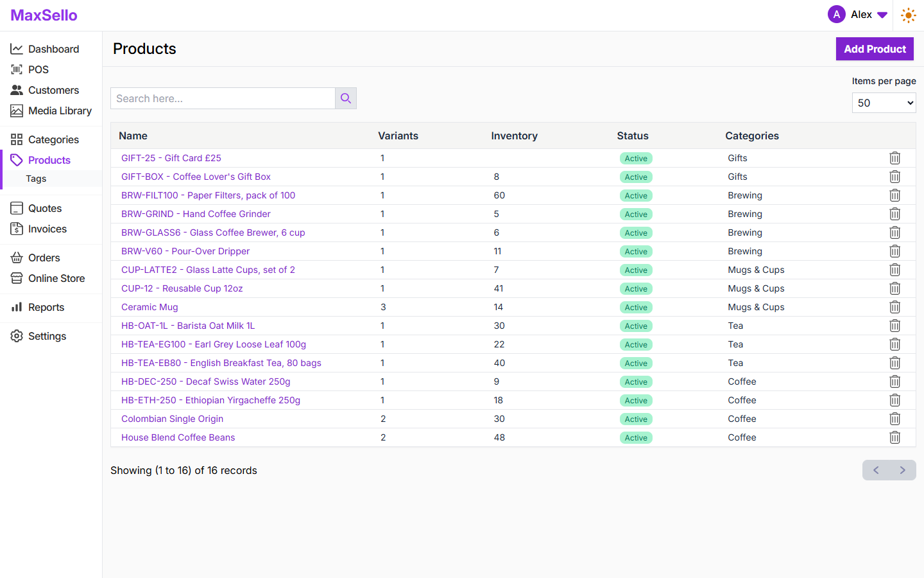The width and height of the screenshot is (924, 578).
Task: Open the Items per page dropdown
Action: point(884,103)
